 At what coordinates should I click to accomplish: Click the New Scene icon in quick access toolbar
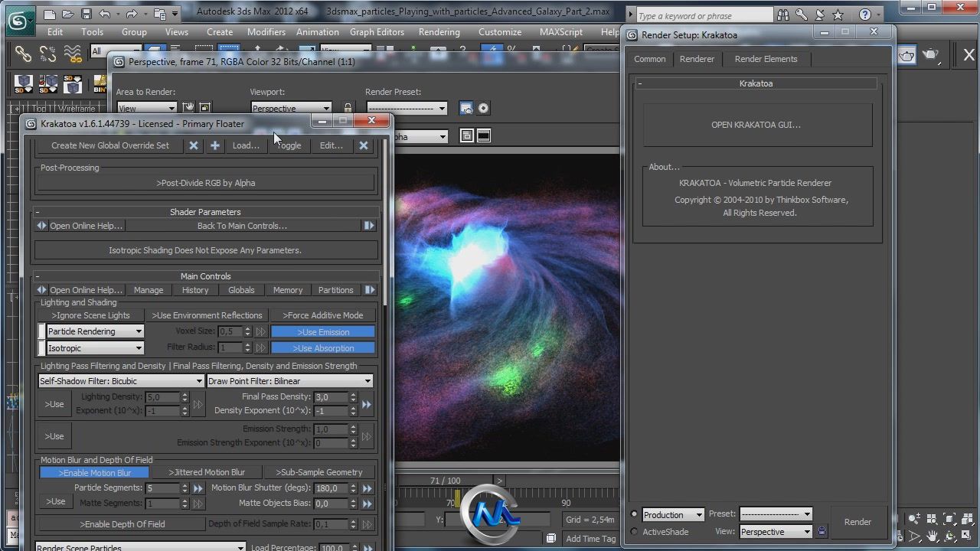point(49,14)
